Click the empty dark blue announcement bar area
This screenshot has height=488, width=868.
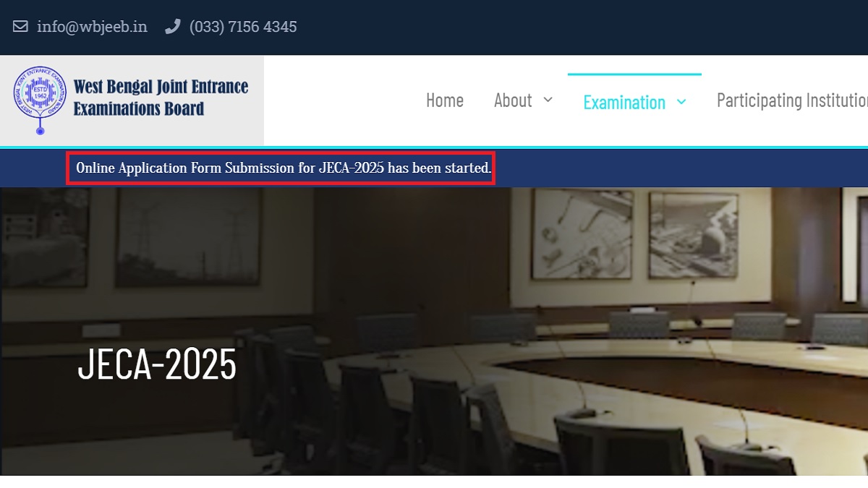[680, 168]
